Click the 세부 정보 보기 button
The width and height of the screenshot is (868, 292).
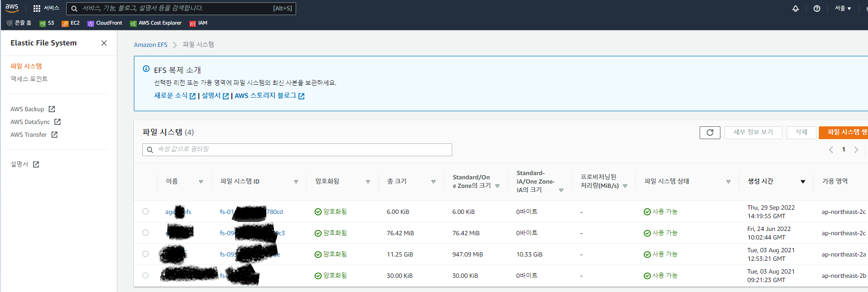click(754, 133)
